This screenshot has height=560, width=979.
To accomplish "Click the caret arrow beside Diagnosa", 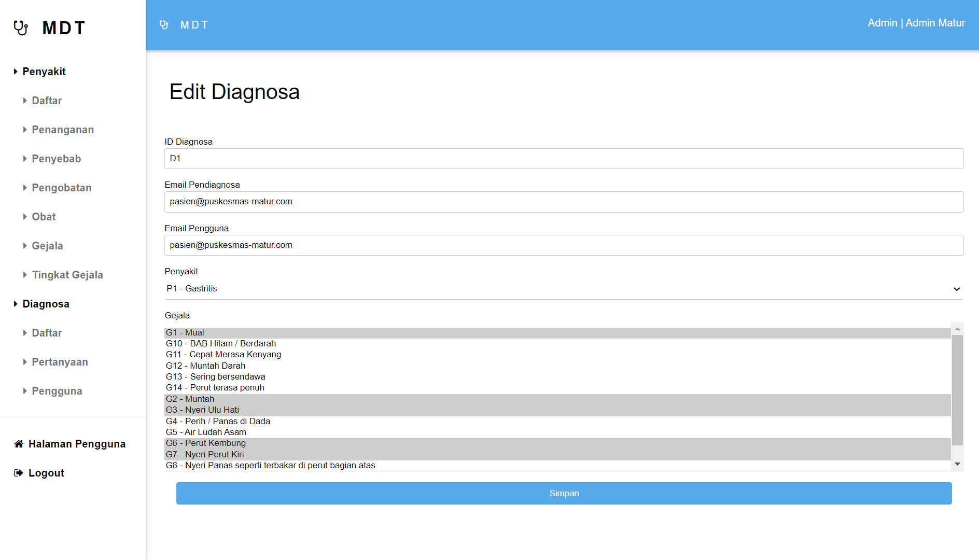I will tap(16, 304).
